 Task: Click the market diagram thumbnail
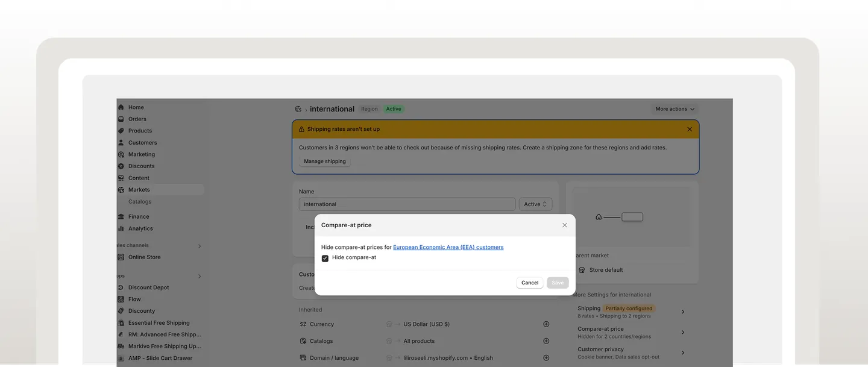click(x=632, y=217)
